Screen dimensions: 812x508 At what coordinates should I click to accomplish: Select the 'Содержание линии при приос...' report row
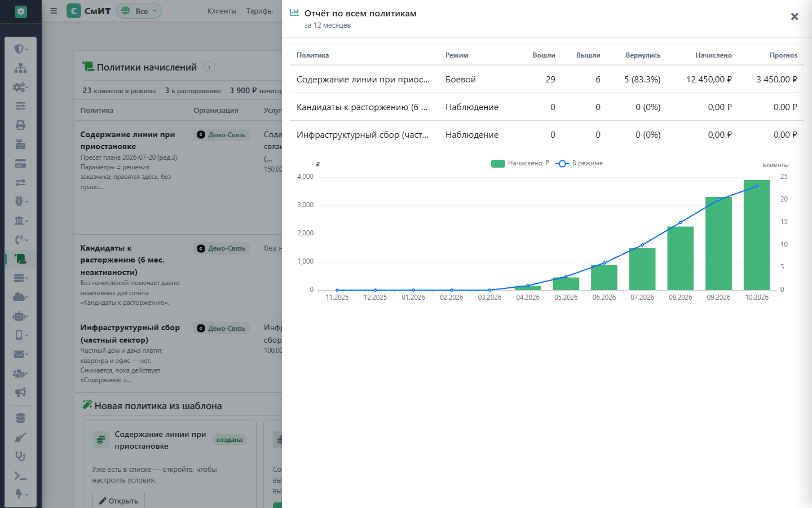click(547, 79)
